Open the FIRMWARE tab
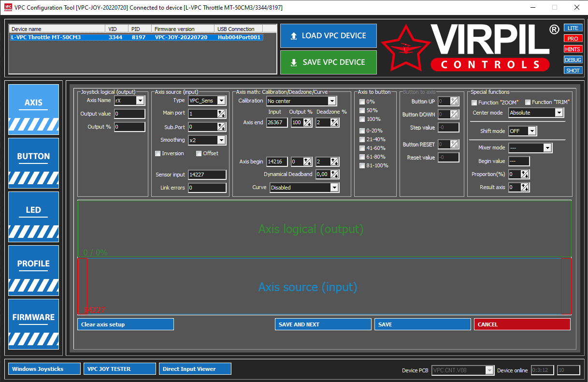The image size is (588, 382). coord(34,324)
